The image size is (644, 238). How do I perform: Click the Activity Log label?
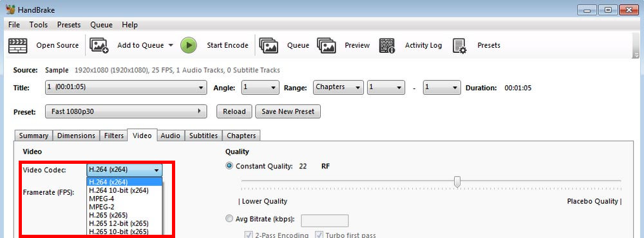[424, 45]
